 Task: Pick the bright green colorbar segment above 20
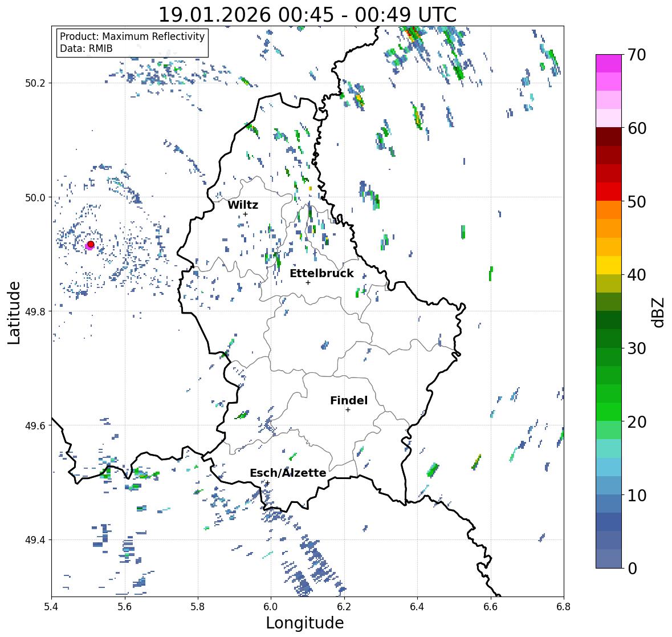[609, 412]
